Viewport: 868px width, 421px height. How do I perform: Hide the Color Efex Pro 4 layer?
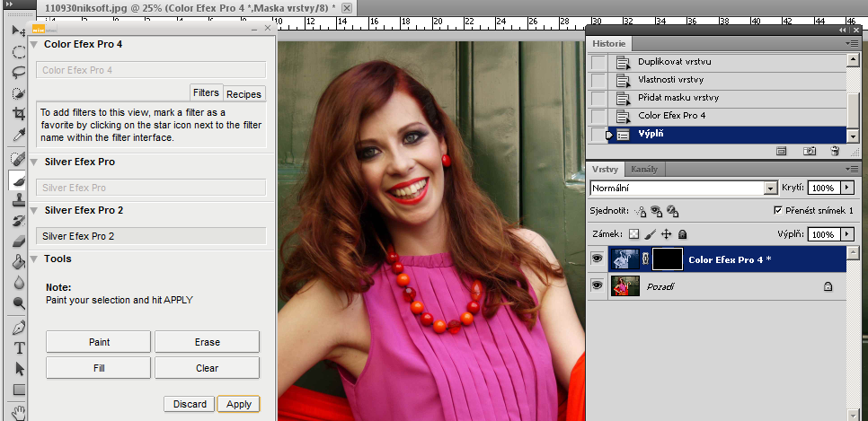pyautogui.click(x=597, y=259)
